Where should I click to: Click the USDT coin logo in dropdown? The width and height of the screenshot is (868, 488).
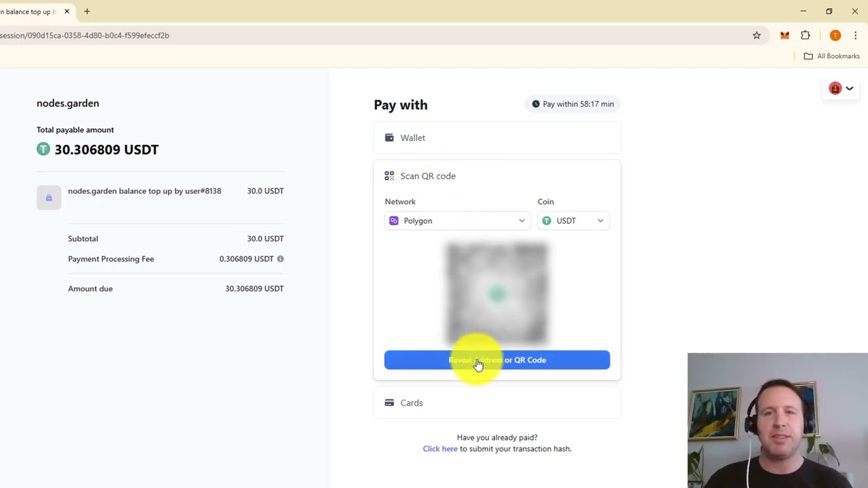coord(547,221)
